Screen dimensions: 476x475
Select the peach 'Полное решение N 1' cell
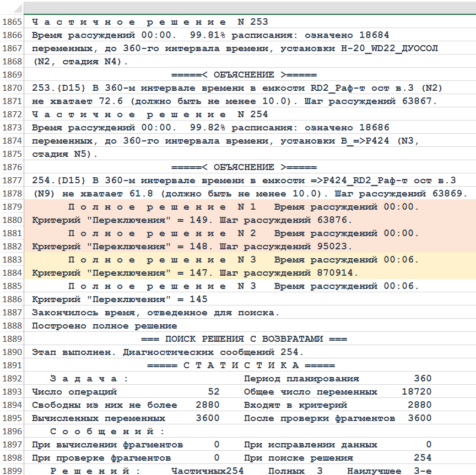point(242,207)
